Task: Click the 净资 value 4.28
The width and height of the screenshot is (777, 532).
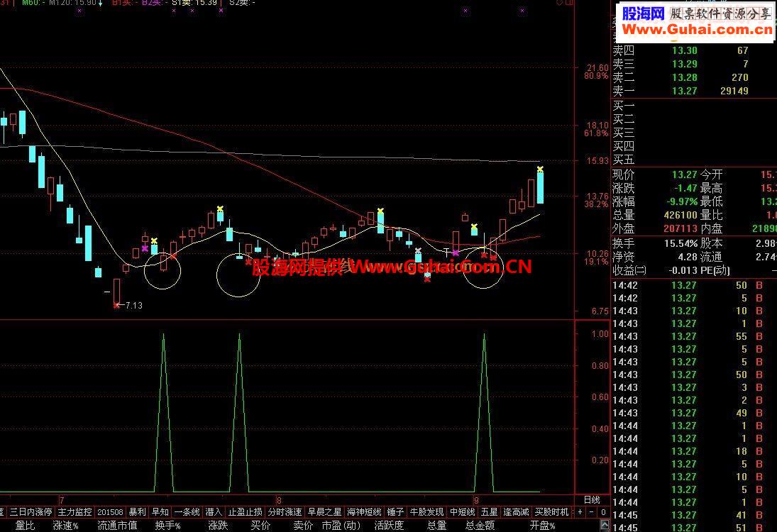Action: 688,257
